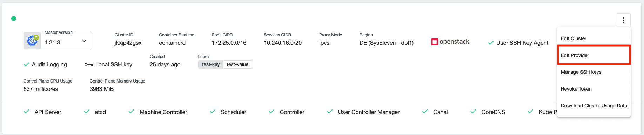This screenshot has height=135, width=644.
Task: Click the Machine Controller label
Action: (163, 112)
